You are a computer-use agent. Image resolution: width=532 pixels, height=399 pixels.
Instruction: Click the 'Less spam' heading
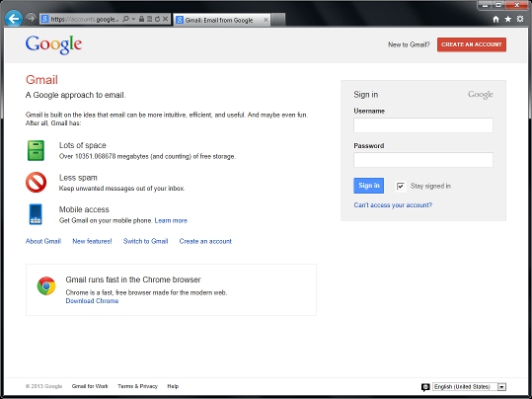pos(78,178)
